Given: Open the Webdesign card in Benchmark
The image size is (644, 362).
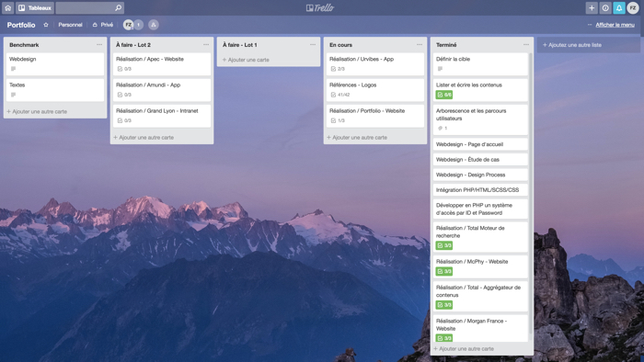Looking at the screenshot, I should (55, 63).
